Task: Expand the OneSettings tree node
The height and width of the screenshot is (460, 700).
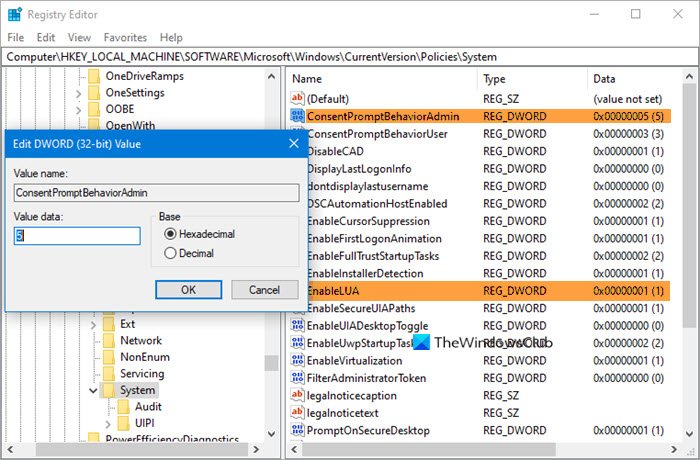Action: click(78, 93)
